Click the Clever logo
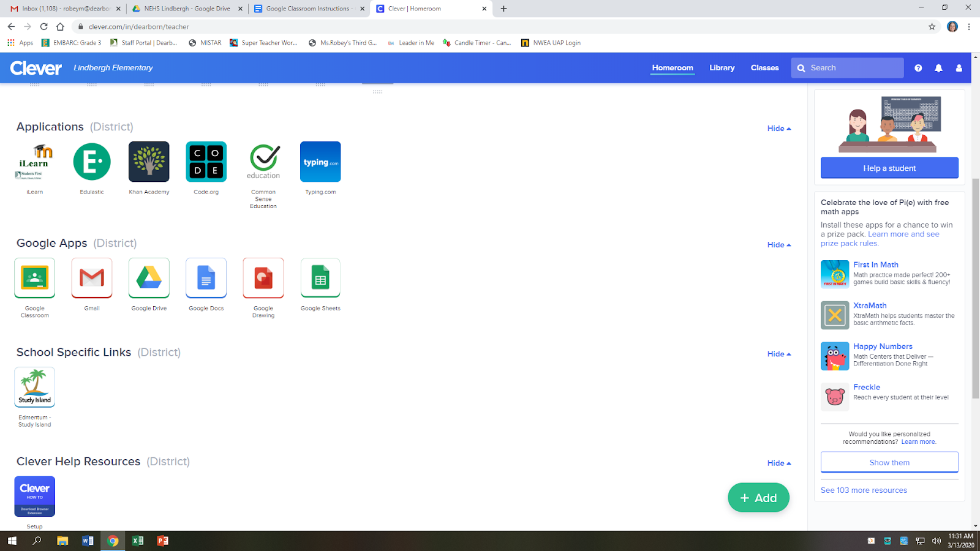Screen dimensions: 980x551 coord(36,68)
